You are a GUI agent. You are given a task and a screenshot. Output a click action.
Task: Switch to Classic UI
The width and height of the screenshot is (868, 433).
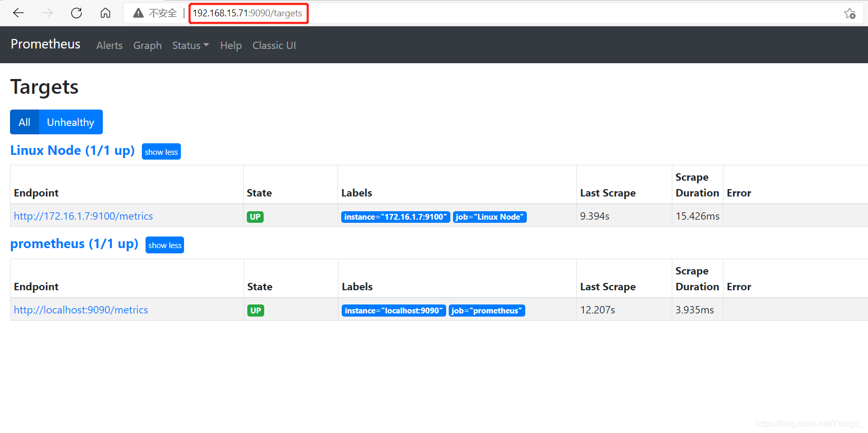click(x=274, y=45)
